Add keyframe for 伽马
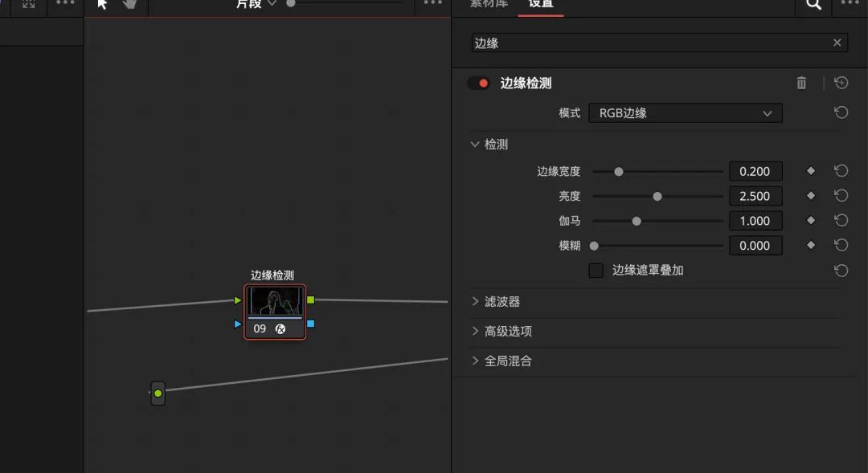 coord(810,220)
